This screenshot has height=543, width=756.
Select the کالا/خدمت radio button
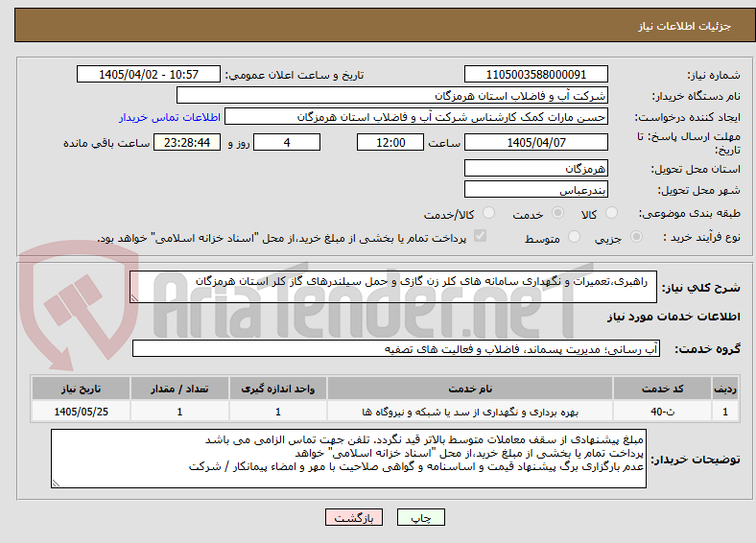[x=488, y=213]
